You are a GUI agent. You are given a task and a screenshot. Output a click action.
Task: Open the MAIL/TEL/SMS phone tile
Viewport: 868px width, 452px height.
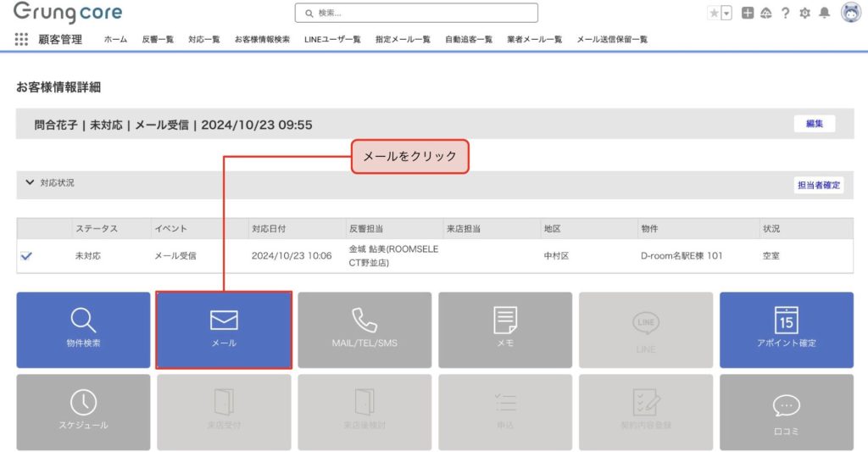pyautogui.click(x=364, y=329)
